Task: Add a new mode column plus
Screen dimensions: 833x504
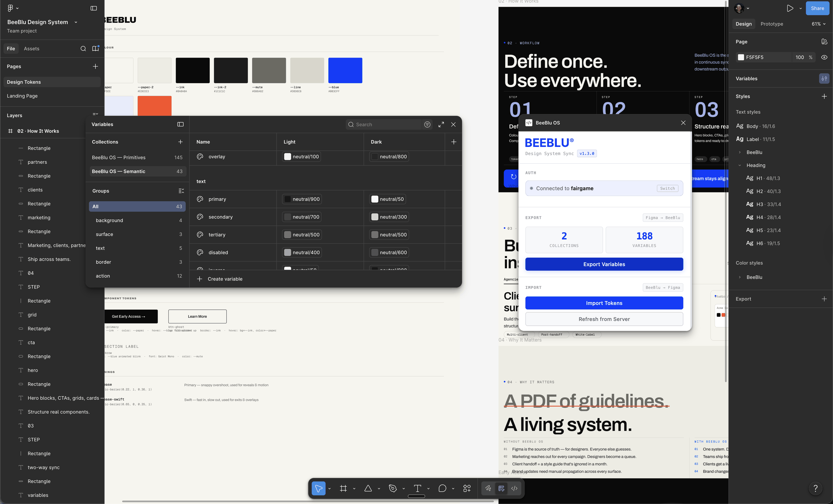Action: 454,142
